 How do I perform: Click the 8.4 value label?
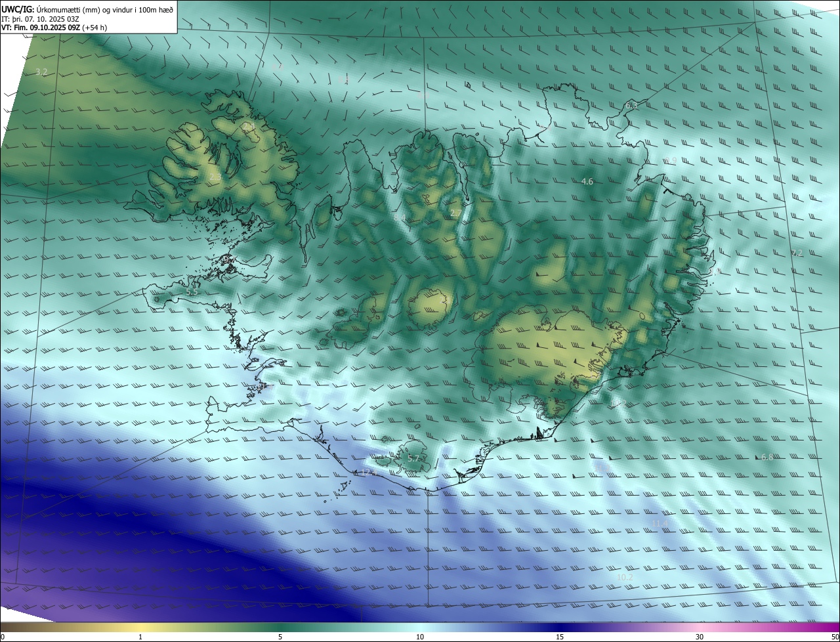[400, 217]
